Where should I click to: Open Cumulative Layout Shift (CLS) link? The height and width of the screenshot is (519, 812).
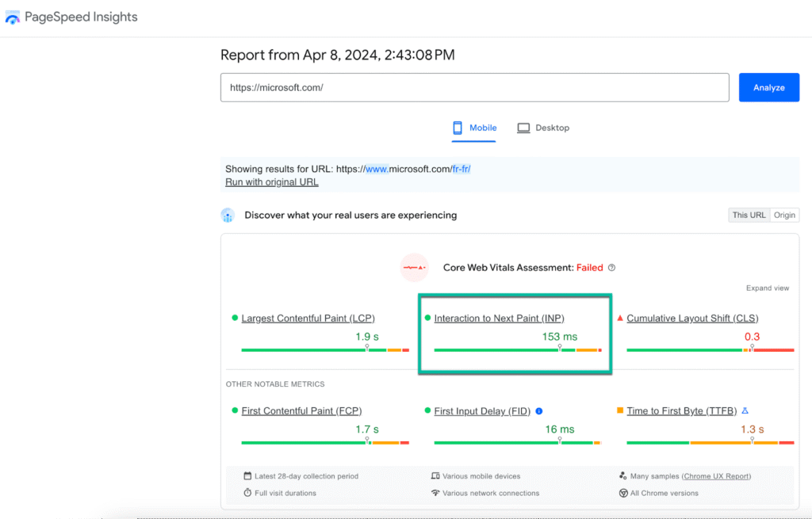click(692, 319)
